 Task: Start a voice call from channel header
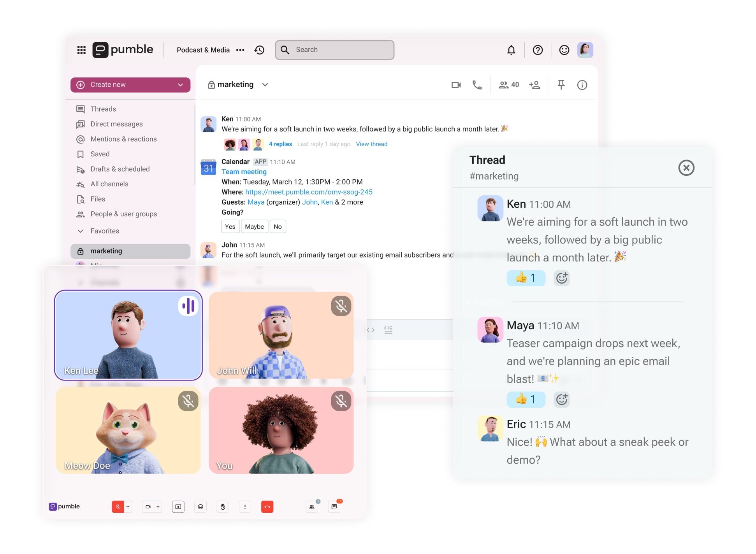point(477,85)
